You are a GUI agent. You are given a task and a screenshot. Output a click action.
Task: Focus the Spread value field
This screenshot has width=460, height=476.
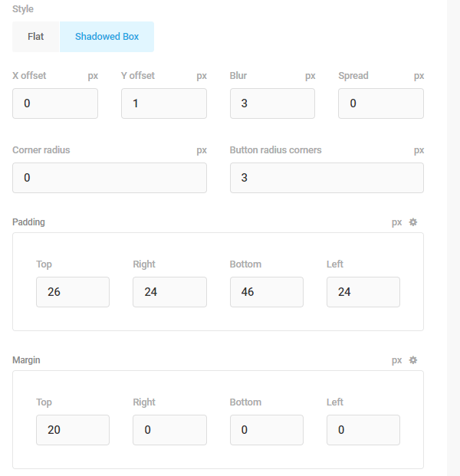[380, 103]
